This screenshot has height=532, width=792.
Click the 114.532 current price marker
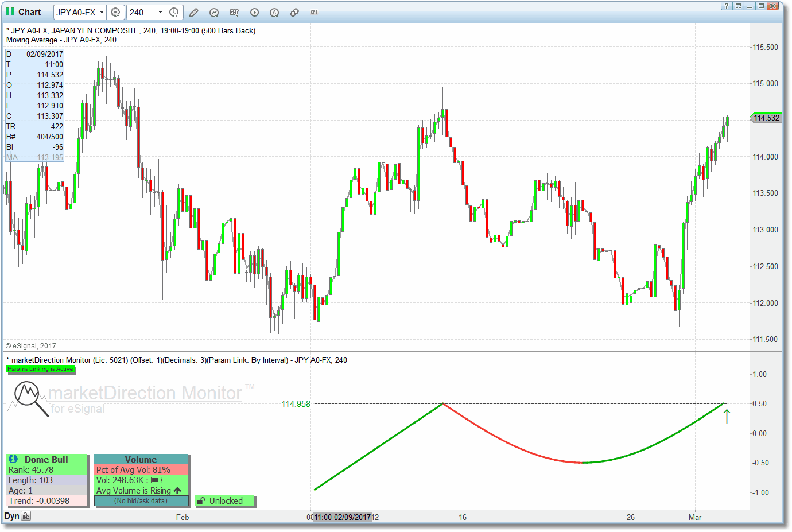click(766, 118)
